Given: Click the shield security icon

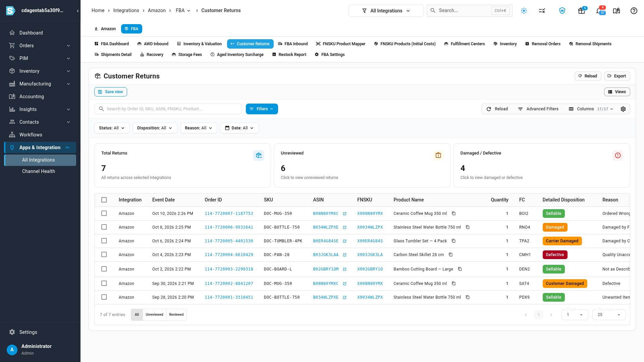Looking at the screenshot, I should 562,11.
